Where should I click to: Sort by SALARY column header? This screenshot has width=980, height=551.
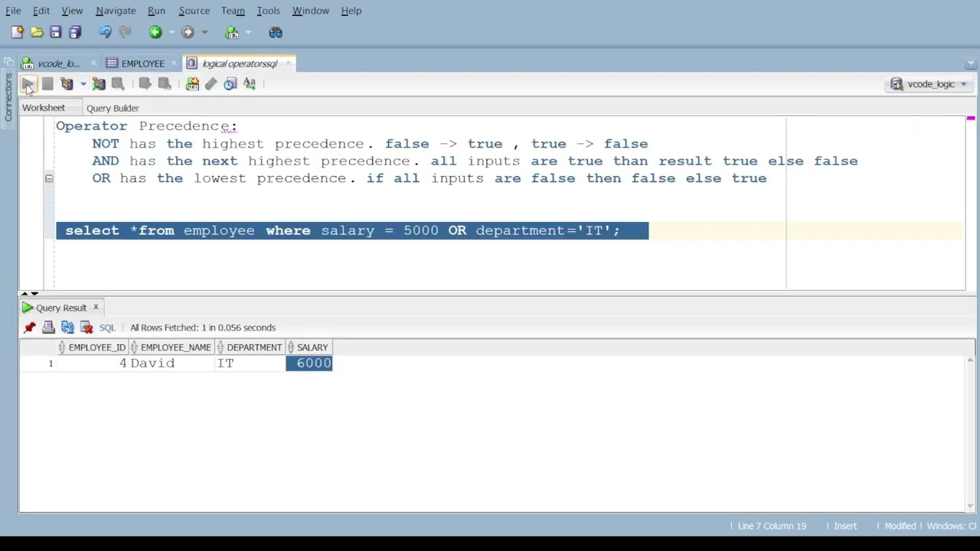point(309,347)
